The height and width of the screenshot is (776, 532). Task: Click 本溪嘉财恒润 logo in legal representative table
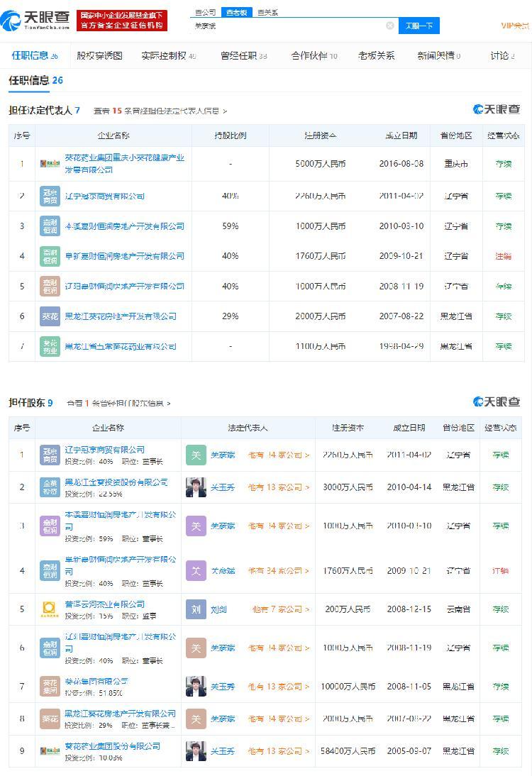coord(50,226)
